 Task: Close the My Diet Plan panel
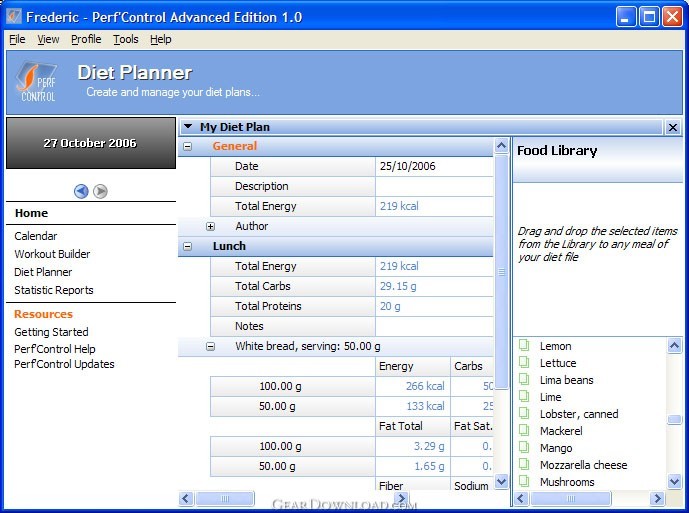[x=672, y=127]
